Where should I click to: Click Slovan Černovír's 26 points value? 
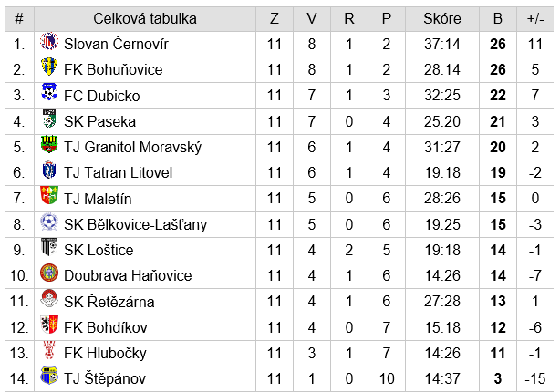point(497,45)
